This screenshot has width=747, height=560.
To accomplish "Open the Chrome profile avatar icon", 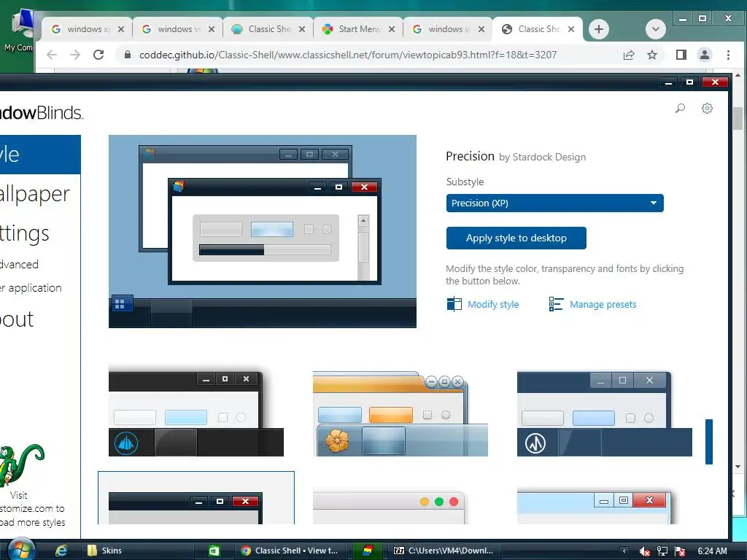I will [705, 55].
